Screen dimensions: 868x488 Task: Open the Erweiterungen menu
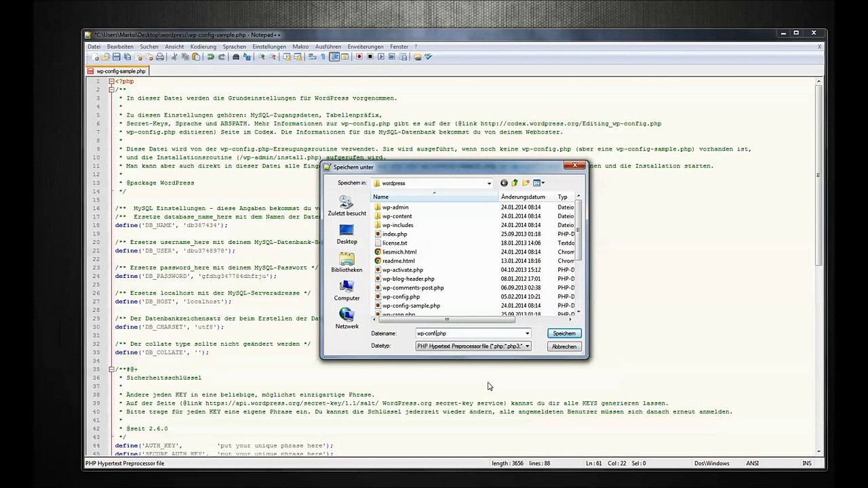coord(366,47)
